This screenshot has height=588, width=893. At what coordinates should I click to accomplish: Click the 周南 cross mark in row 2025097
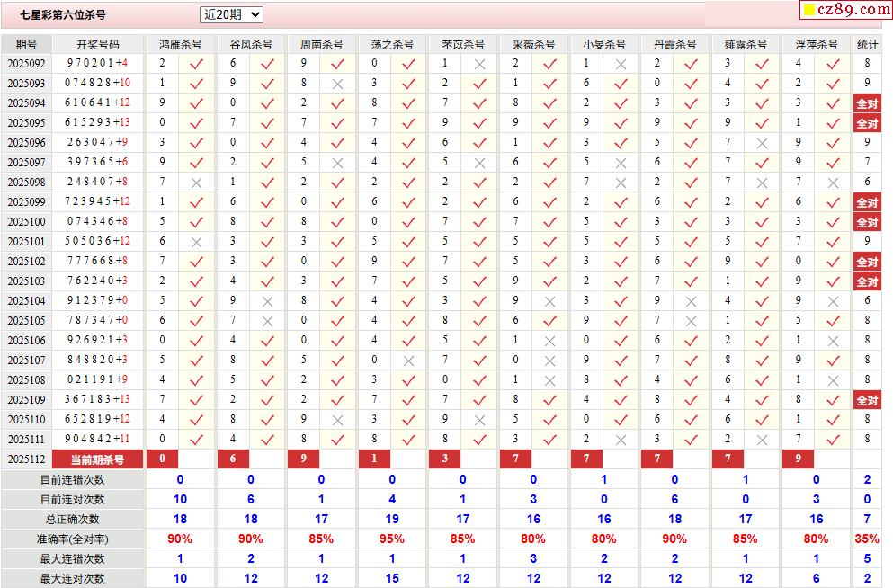pos(338,163)
